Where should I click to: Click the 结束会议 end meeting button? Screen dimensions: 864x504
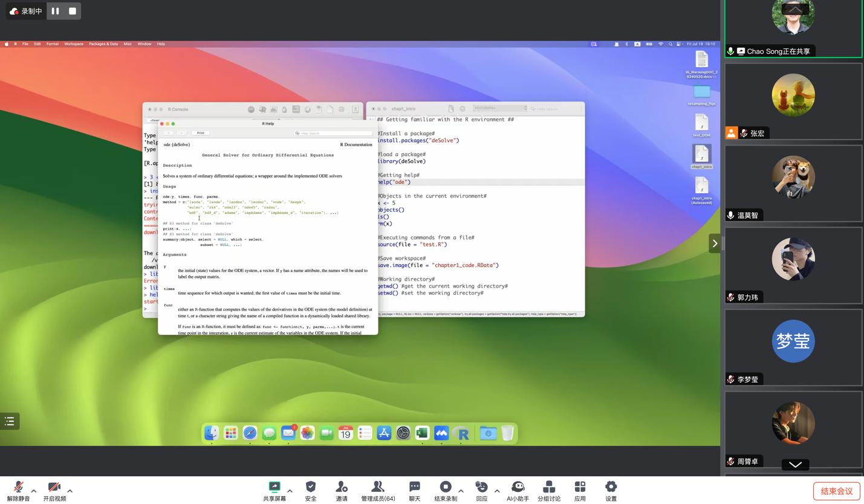[x=837, y=491]
